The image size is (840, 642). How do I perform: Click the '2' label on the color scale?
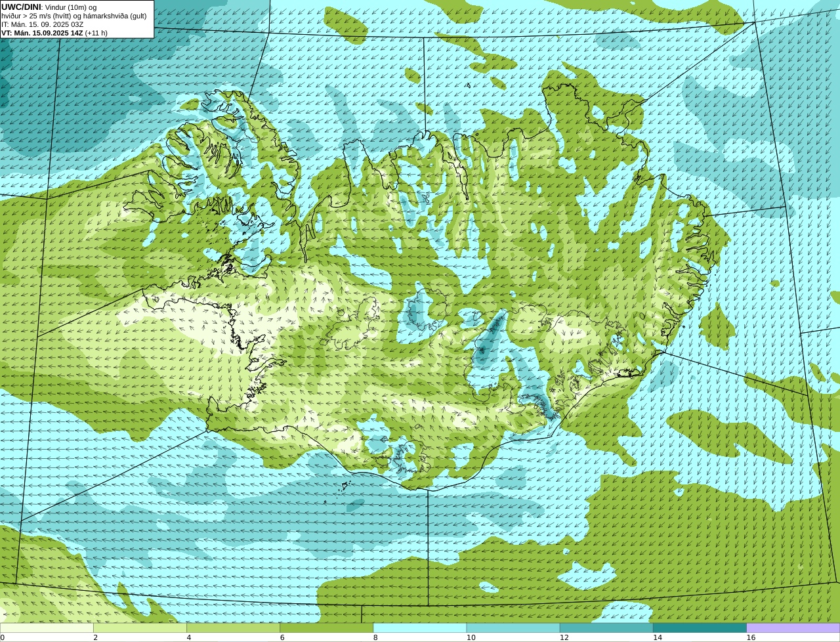click(95, 637)
